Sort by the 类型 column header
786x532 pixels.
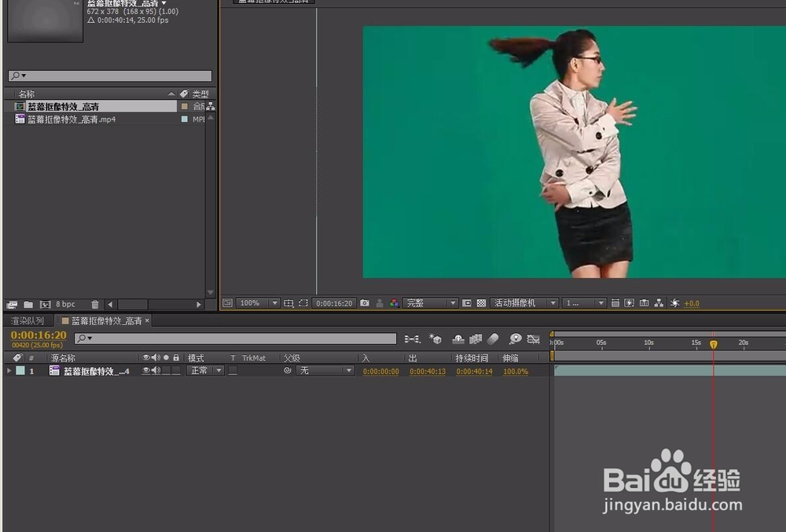click(x=201, y=94)
